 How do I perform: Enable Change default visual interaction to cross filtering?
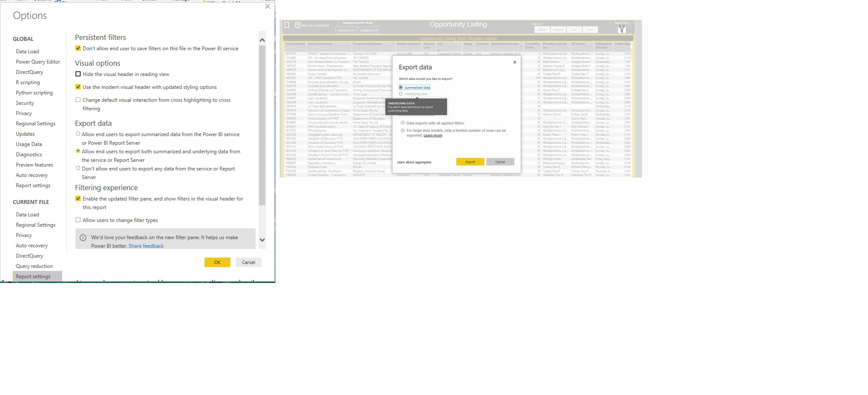point(78,100)
